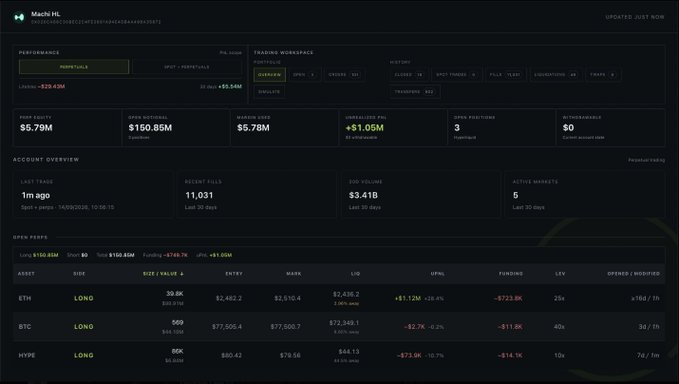Image resolution: width=679 pixels, height=384 pixels.
Task: Click HYPE liquidation price $44.13
Action: tap(349, 352)
